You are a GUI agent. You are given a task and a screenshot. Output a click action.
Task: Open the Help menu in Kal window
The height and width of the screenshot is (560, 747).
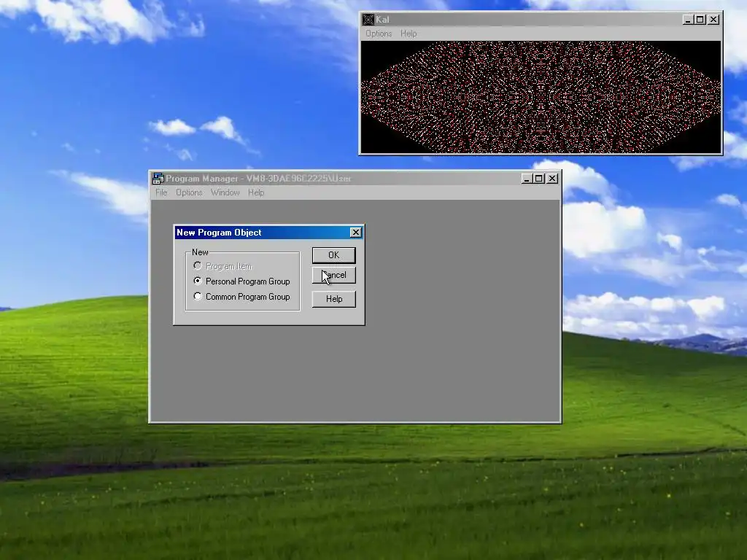pyautogui.click(x=409, y=34)
